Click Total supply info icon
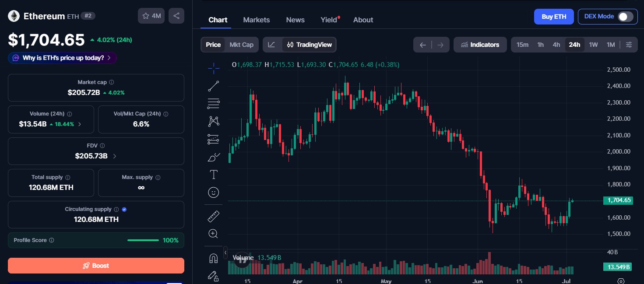The image size is (644, 284). click(68, 178)
